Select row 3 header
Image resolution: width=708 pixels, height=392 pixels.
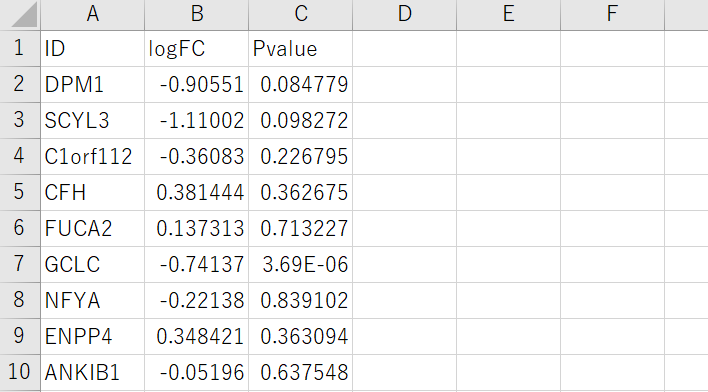[x=20, y=121]
